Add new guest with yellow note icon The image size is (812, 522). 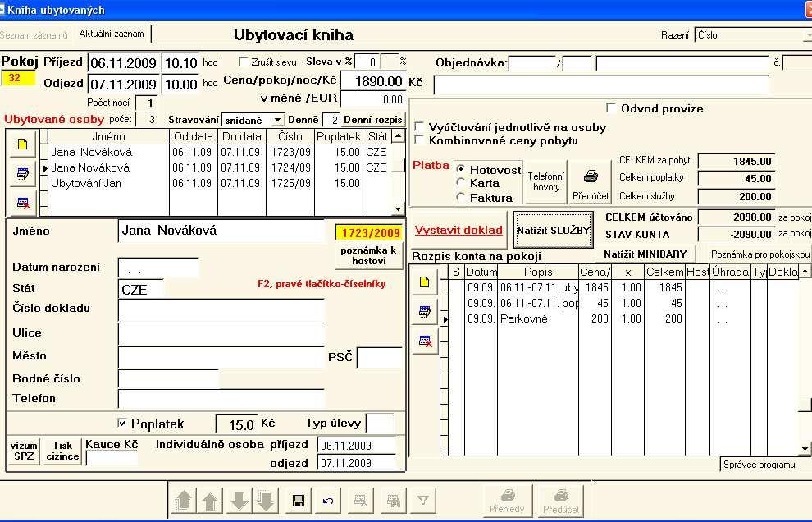[22, 144]
